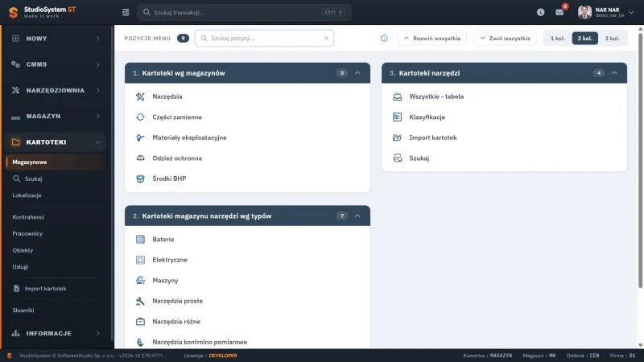Click the Środki BHP icon

click(140, 179)
